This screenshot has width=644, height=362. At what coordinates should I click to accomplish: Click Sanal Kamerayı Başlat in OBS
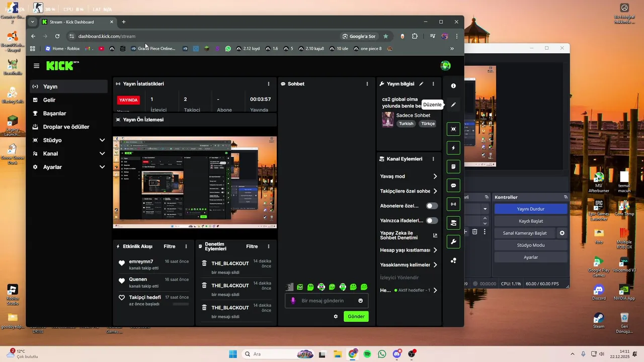(525, 233)
